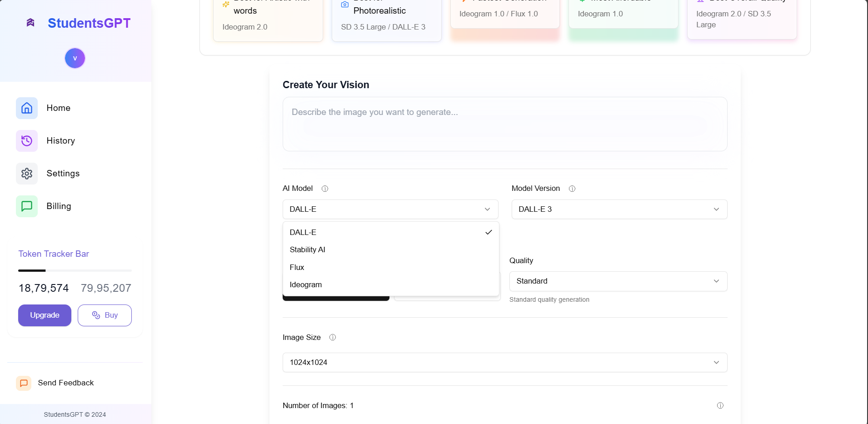Click the Buy tokens button
Screen dimensions: 868x424
(x=105, y=315)
